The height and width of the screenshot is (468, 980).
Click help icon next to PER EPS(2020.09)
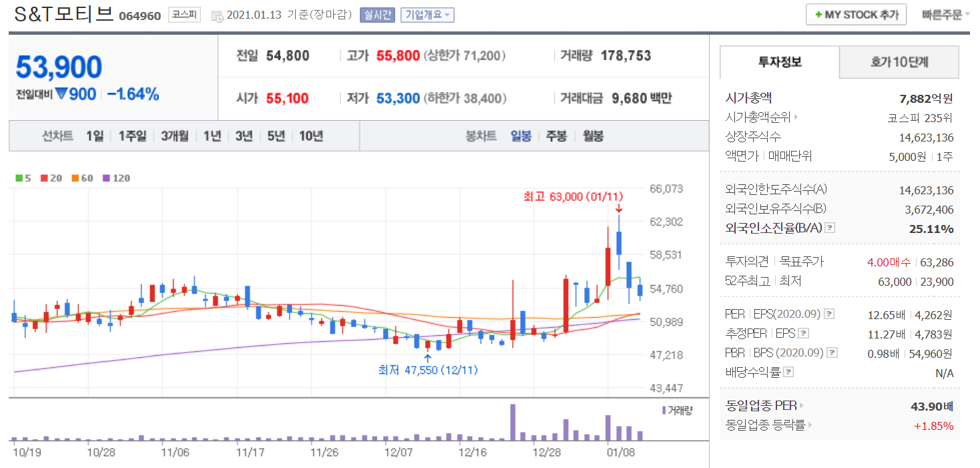point(828,314)
